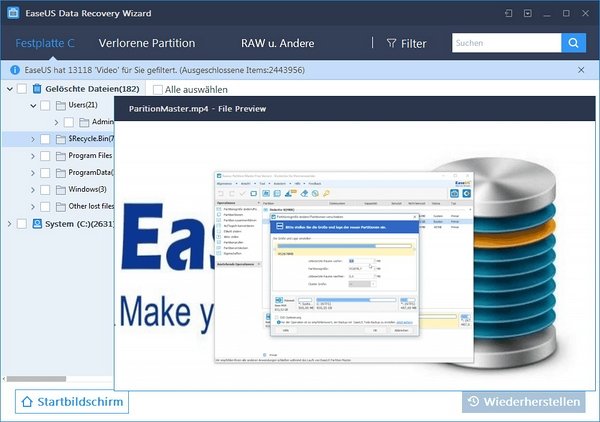Click the ParitionMaster.mp4 - File Preview title
600x422 pixels.
click(197, 109)
